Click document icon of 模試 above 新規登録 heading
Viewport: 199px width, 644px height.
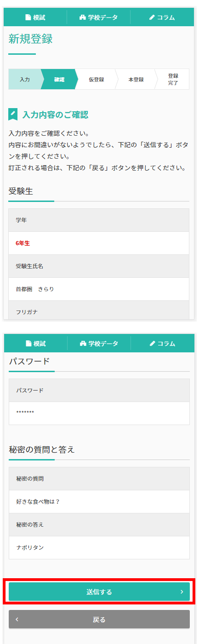pos(28,18)
